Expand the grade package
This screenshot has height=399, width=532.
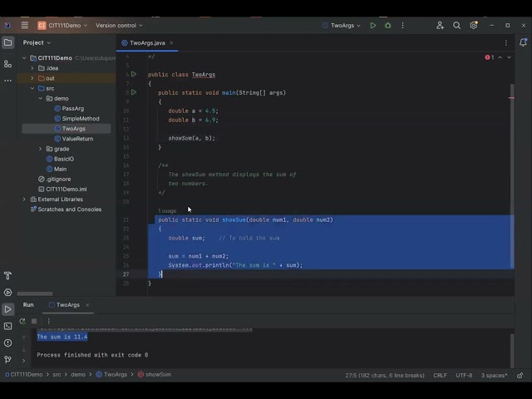(41, 149)
